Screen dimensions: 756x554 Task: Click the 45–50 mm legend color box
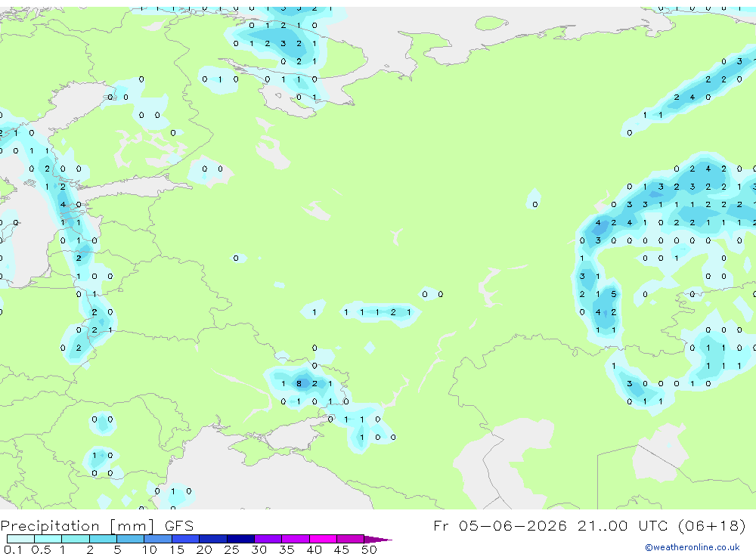point(351,539)
